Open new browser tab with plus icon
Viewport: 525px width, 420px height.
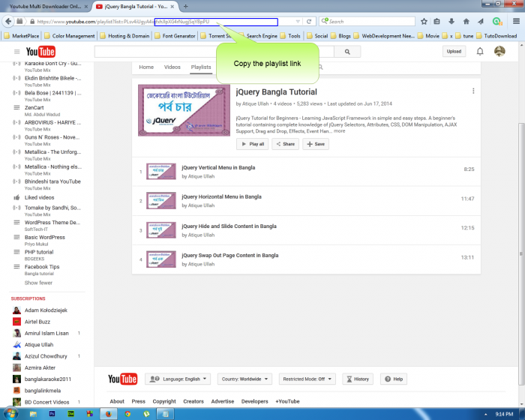[x=185, y=6]
